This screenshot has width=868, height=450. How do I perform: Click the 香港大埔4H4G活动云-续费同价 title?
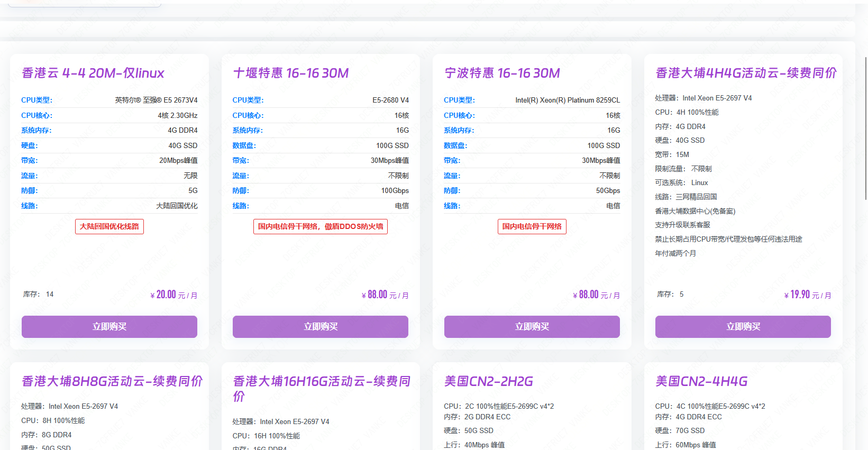tap(746, 73)
